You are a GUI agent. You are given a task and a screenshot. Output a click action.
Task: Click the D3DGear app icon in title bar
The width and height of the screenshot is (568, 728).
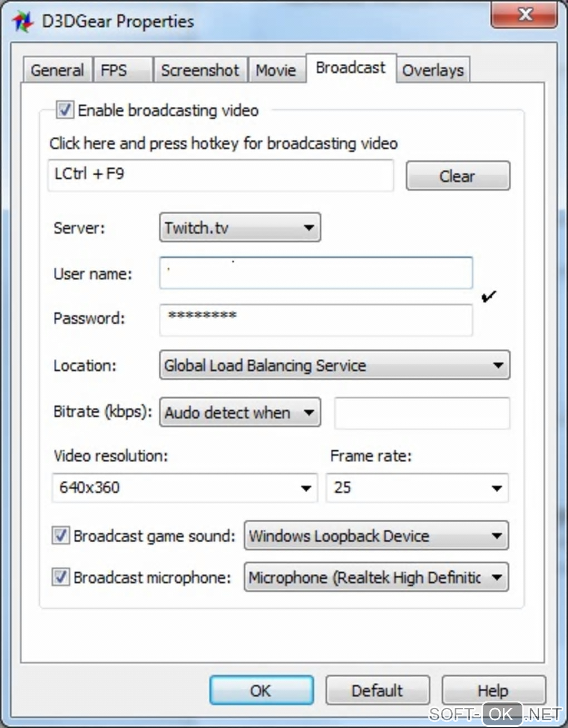22,22
